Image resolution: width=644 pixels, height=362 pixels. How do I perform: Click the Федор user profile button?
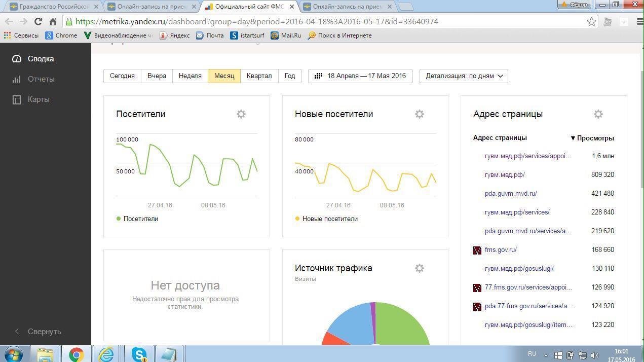pyautogui.click(x=575, y=4)
